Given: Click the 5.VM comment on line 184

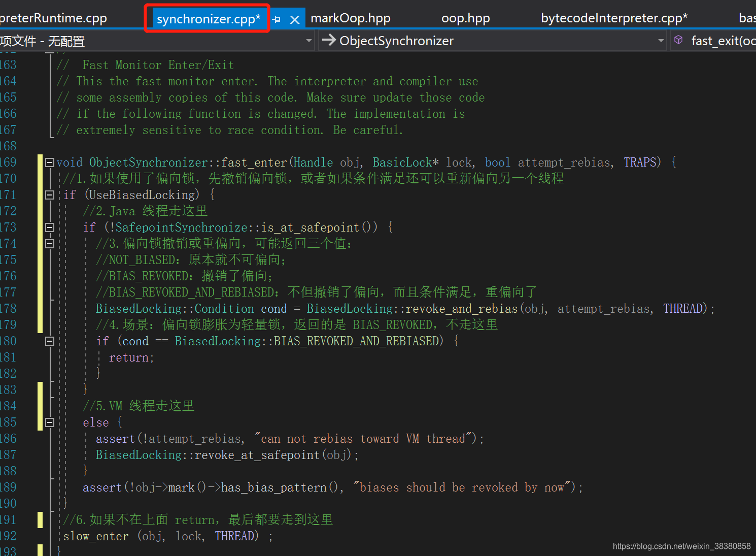Looking at the screenshot, I should click(139, 406).
